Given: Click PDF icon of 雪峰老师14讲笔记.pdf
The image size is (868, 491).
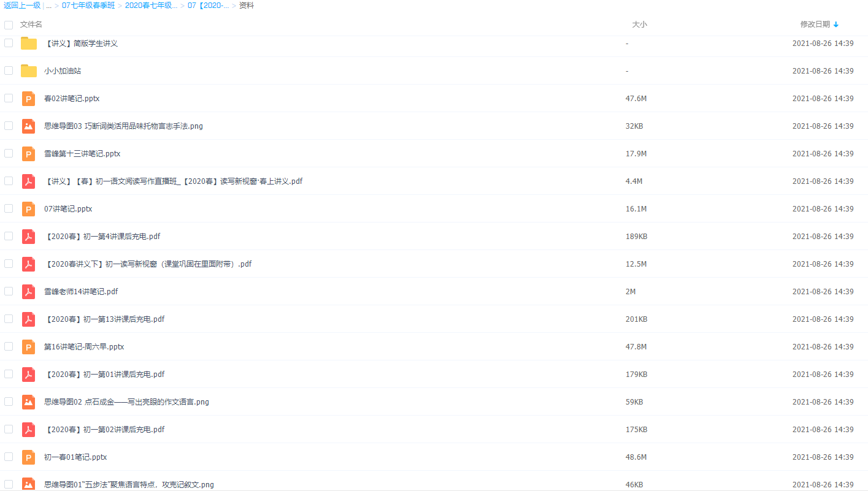Looking at the screenshot, I should (x=28, y=292).
